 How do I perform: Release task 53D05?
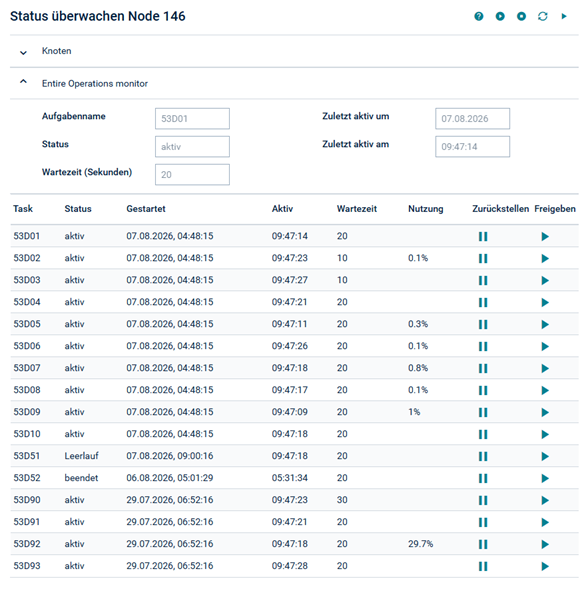(x=545, y=324)
